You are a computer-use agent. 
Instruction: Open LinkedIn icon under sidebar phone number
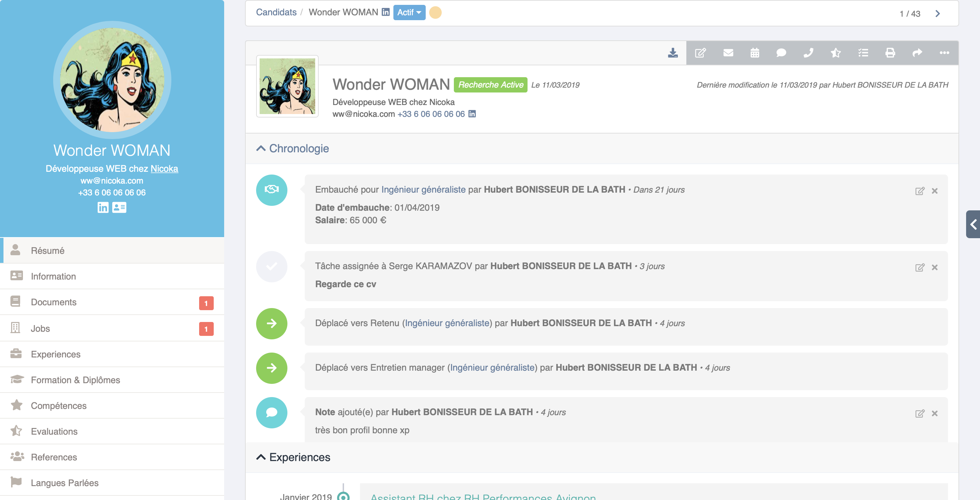[103, 207]
